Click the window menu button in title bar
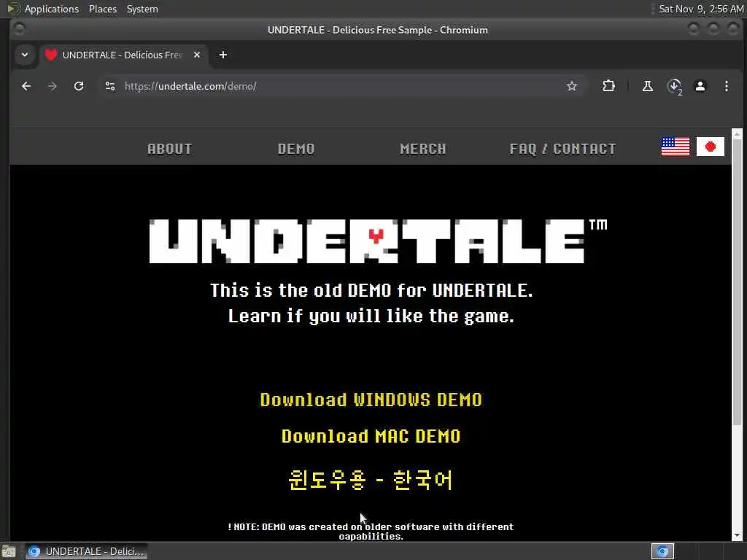Viewport: 747px width, 560px height. click(x=19, y=29)
